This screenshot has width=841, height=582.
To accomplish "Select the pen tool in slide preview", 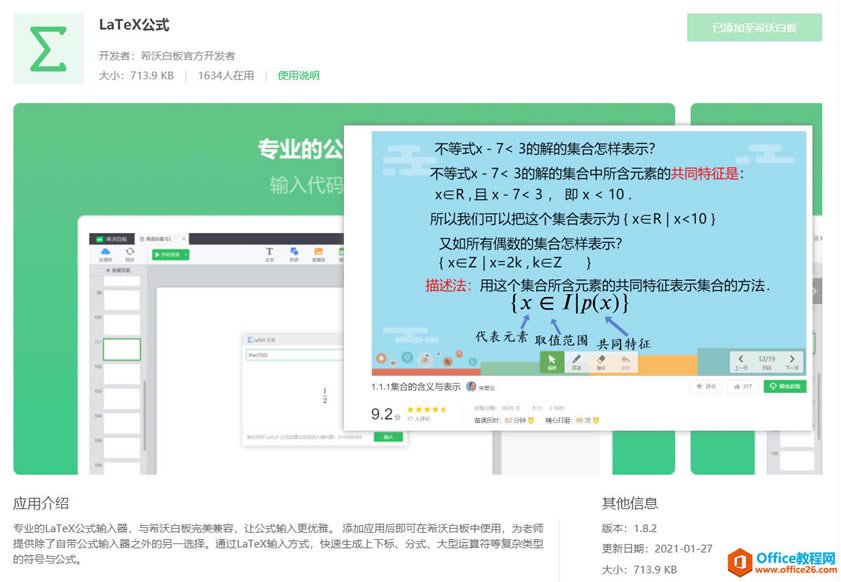I will pyautogui.click(x=576, y=362).
